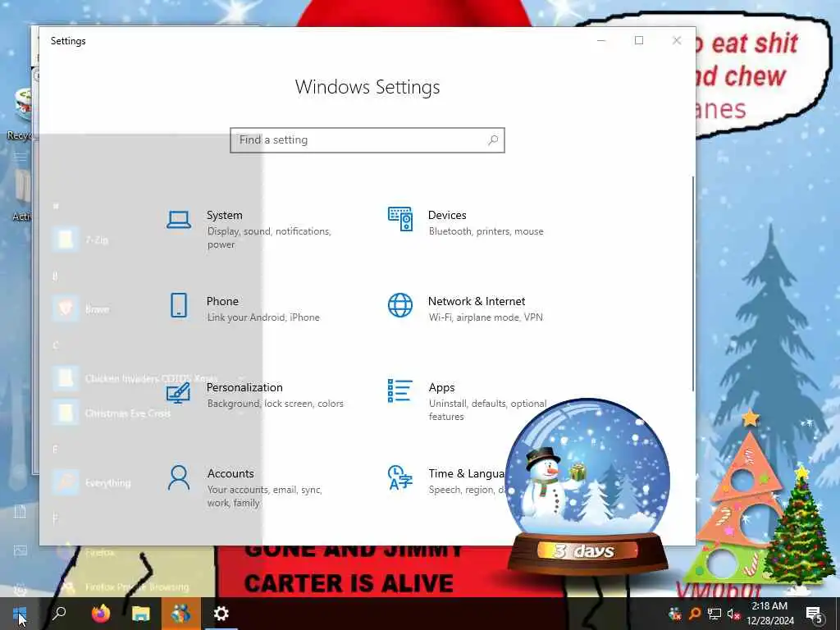Screen dimensions: 840x630
Task: Open the notification center with 5 alerts
Action: point(814,614)
